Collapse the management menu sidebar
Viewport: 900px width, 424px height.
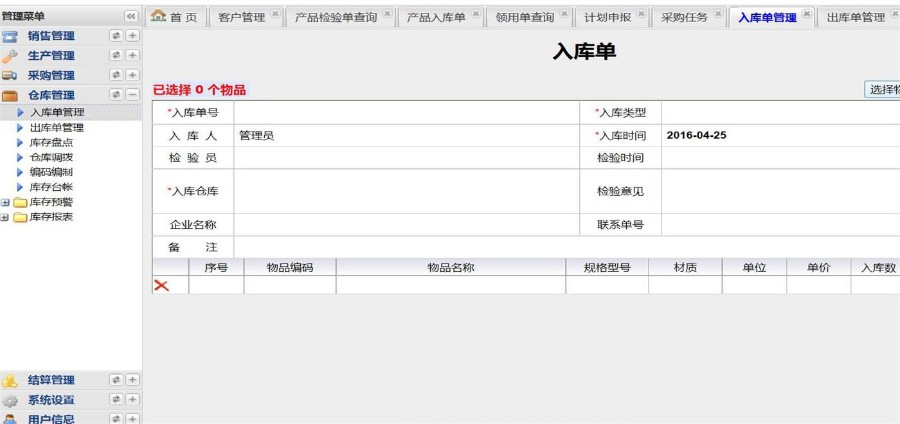coord(131,16)
